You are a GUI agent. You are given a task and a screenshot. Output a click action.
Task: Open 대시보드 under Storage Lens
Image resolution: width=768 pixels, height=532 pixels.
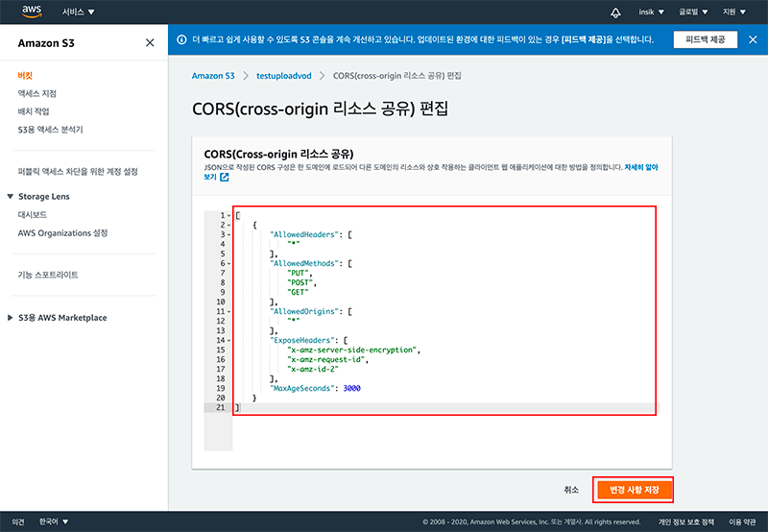pyautogui.click(x=33, y=214)
